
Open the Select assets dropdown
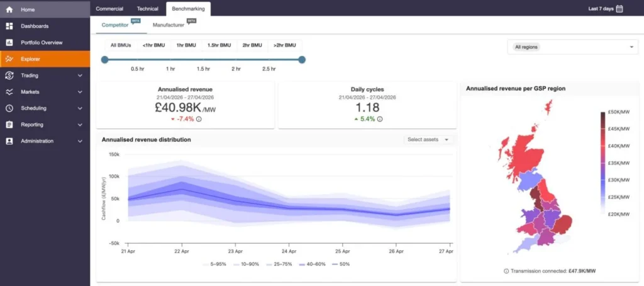pos(428,139)
